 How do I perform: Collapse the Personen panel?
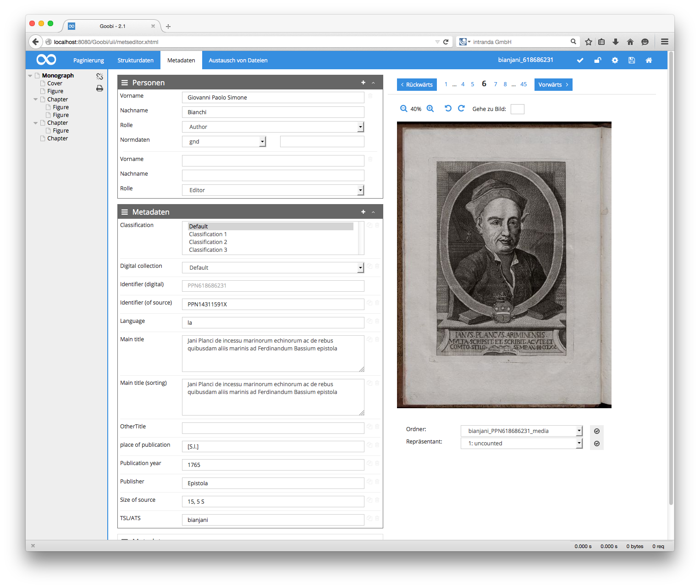point(373,83)
